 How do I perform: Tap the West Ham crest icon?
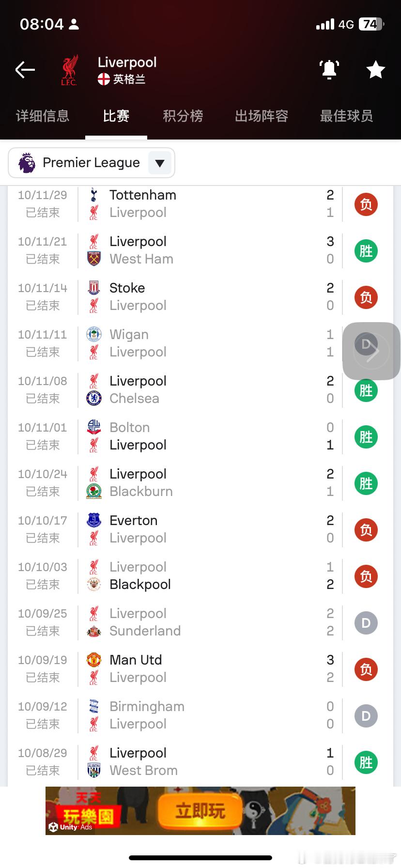pyautogui.click(x=94, y=259)
